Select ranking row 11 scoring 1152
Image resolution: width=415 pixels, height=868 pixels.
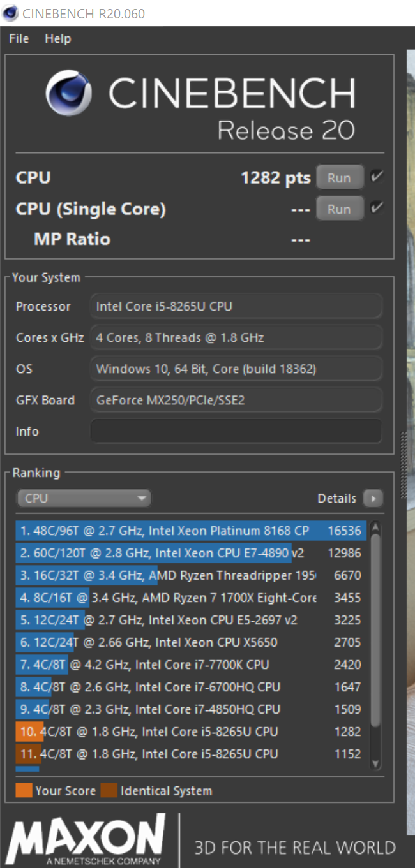click(192, 754)
